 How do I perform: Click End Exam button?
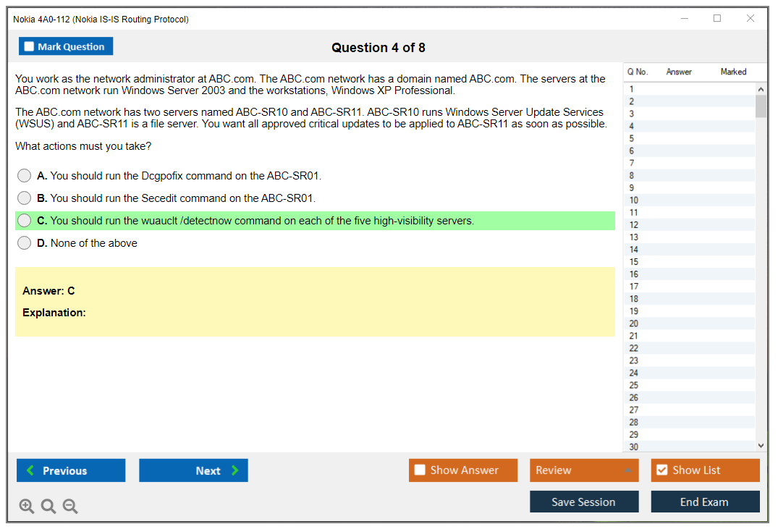pyautogui.click(x=705, y=502)
